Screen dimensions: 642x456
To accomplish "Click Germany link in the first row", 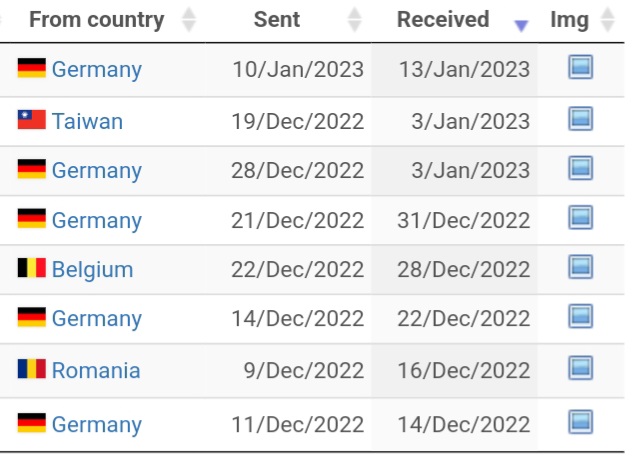I will [97, 70].
